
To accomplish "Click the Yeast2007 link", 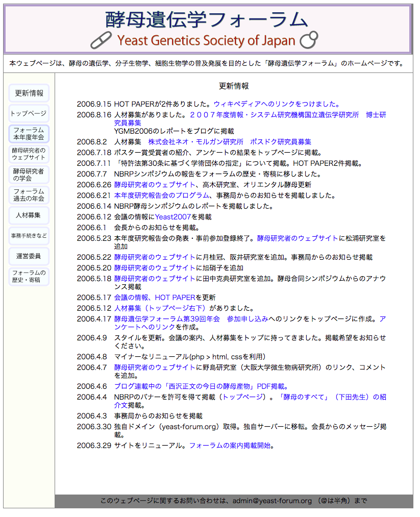I will (172, 217).
